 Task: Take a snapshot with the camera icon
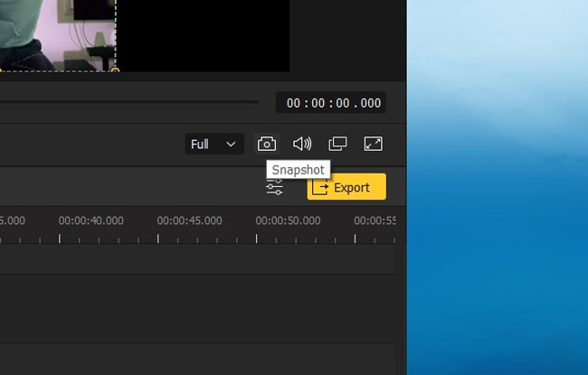pos(267,144)
